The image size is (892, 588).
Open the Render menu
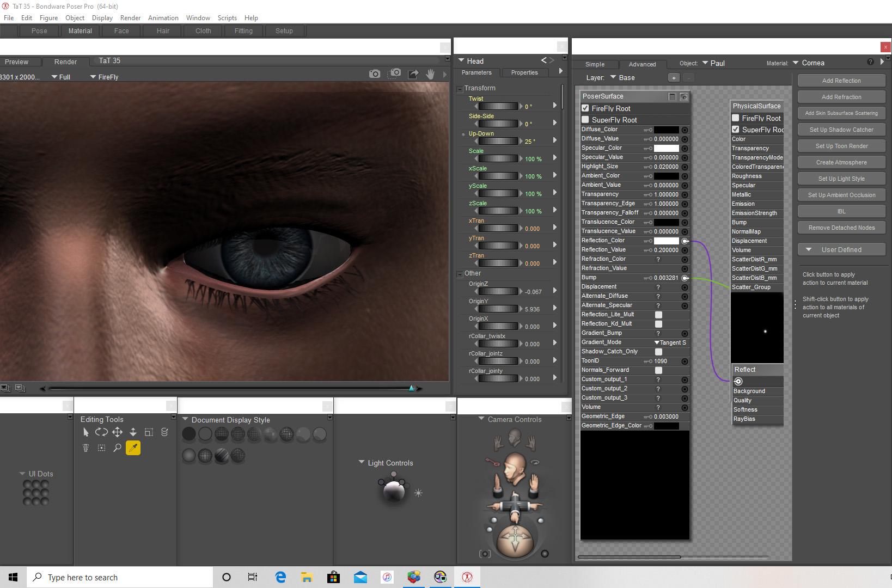[x=130, y=18]
